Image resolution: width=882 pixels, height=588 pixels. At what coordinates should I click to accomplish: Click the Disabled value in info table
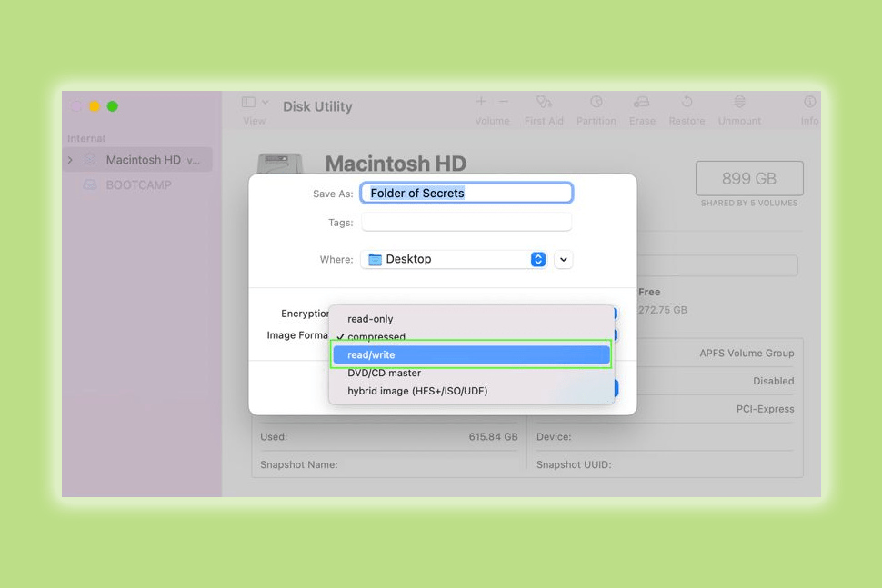pos(774,381)
